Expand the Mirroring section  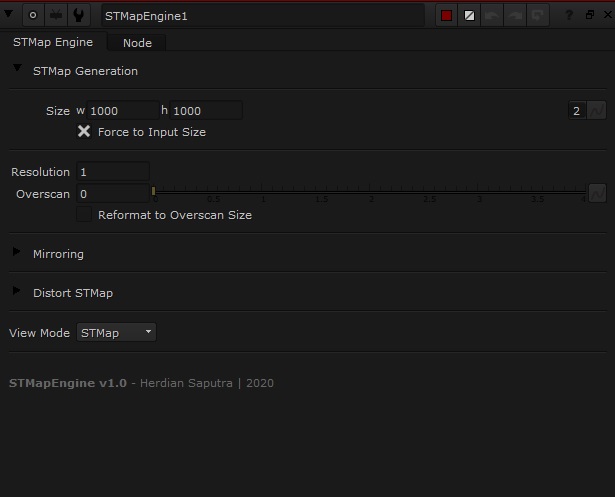(x=17, y=253)
